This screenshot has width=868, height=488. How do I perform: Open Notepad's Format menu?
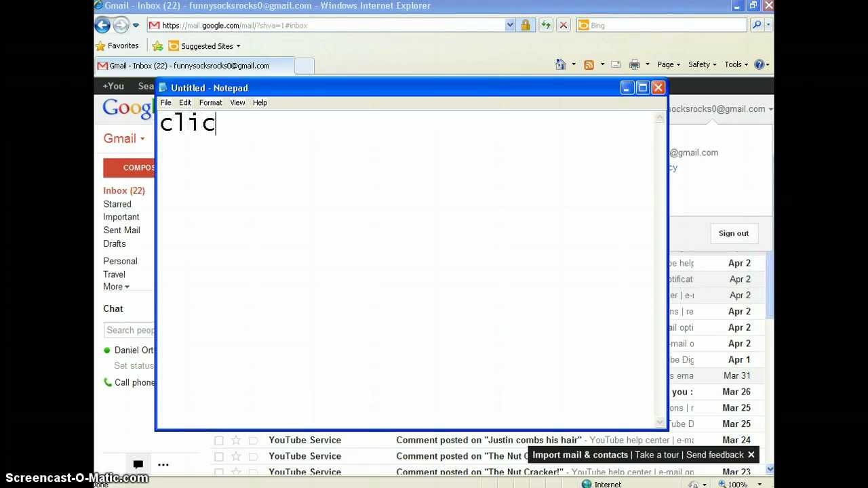coord(211,103)
